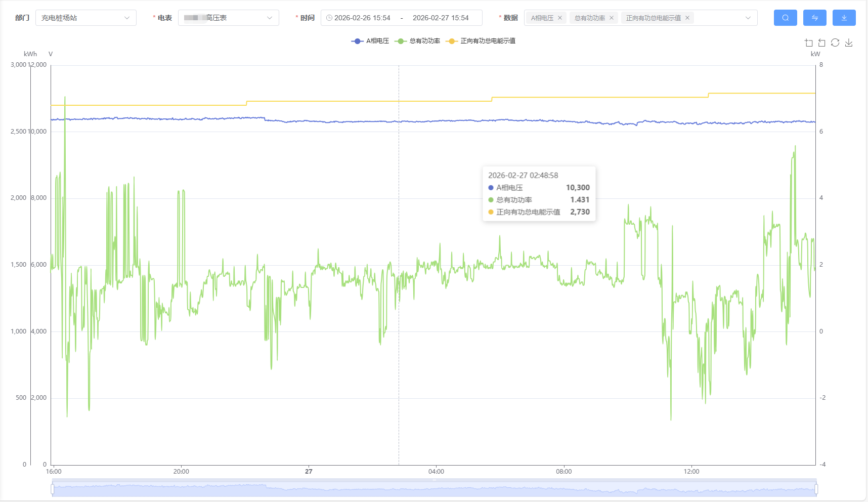Click the blue download export button
This screenshot has height=502, width=868.
click(x=844, y=18)
